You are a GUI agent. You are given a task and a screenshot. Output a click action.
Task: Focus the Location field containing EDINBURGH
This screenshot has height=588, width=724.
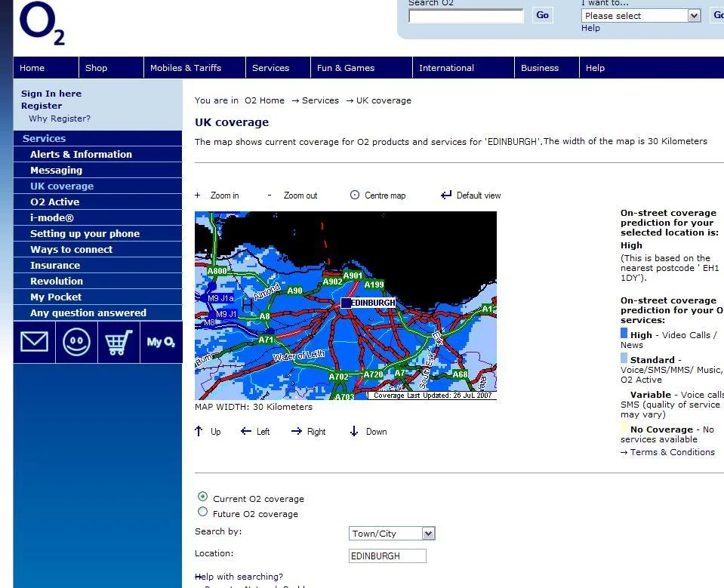click(x=387, y=556)
